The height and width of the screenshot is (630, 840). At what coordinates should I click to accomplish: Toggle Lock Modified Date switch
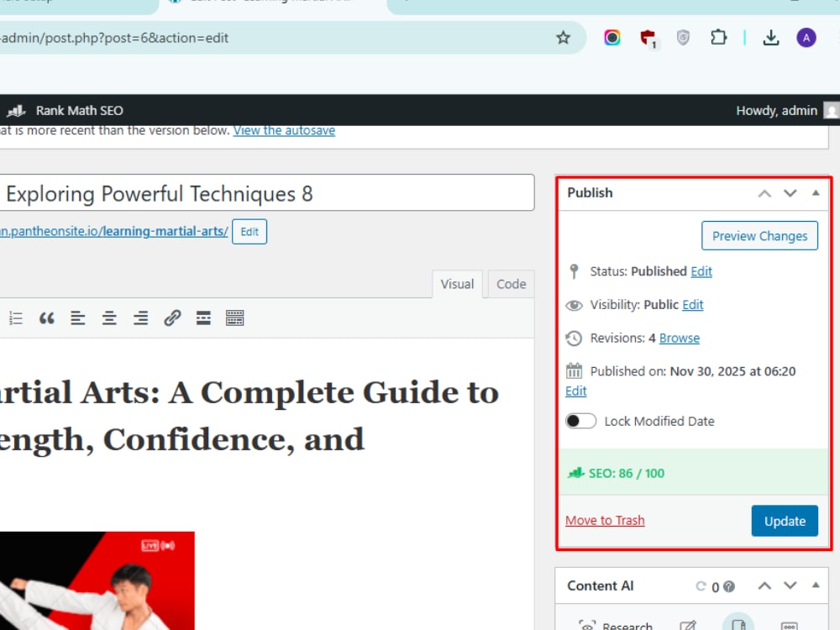tap(580, 421)
